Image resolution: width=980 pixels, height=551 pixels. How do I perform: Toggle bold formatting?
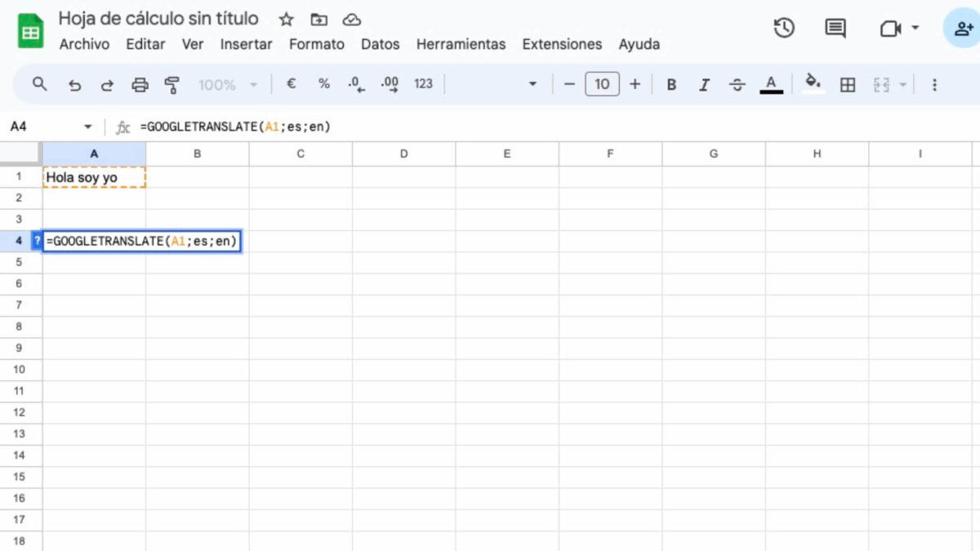point(671,85)
